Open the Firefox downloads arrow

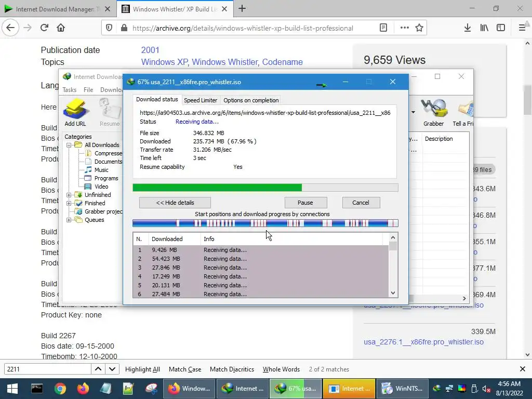[468, 28]
